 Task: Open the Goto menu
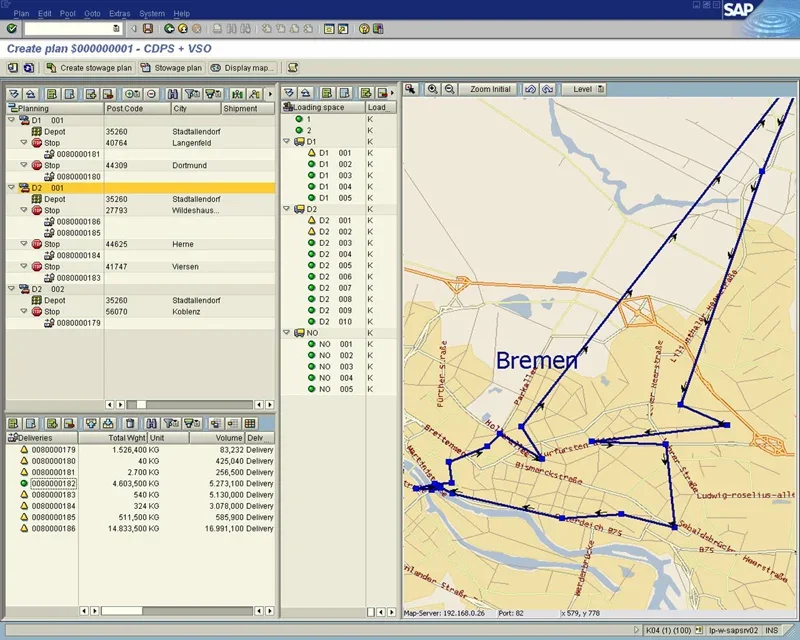point(93,13)
